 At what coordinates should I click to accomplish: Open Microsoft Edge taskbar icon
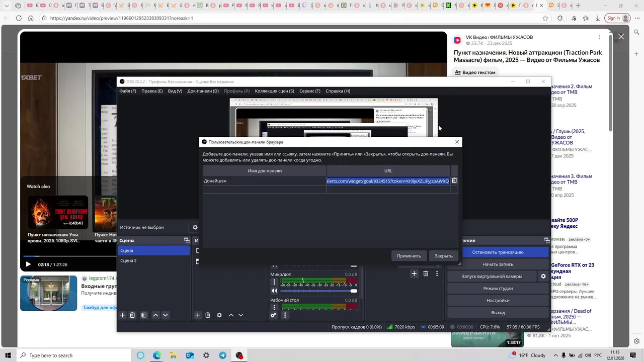[156, 355]
